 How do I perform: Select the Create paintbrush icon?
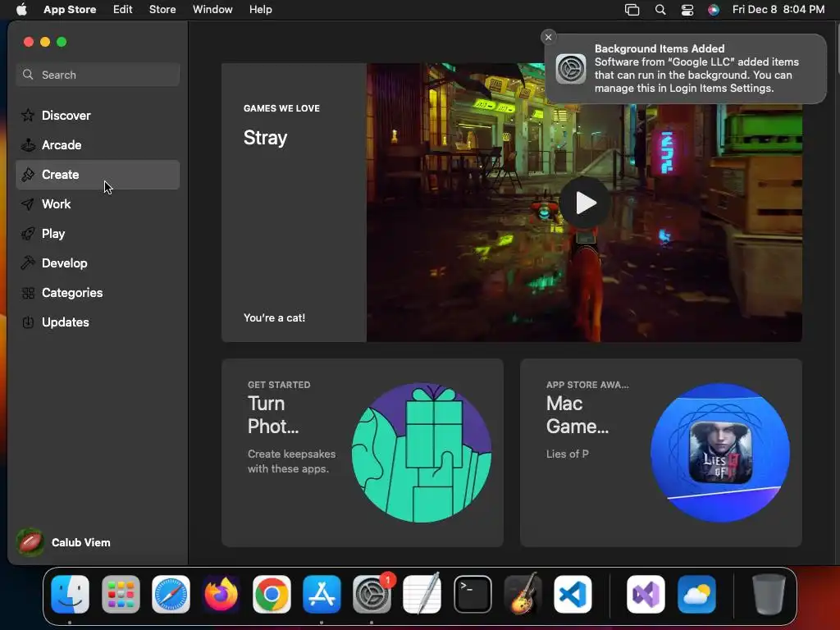pos(28,174)
